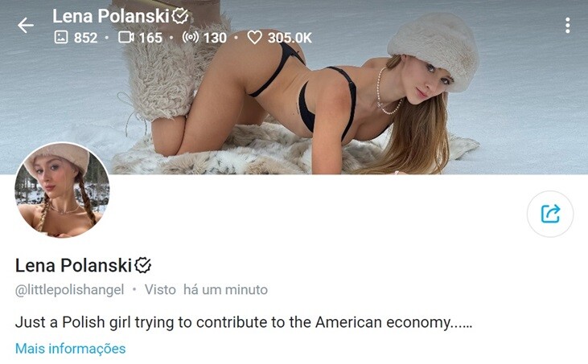Click the Lena Polanski header title
The image size is (588, 364).
111,16
